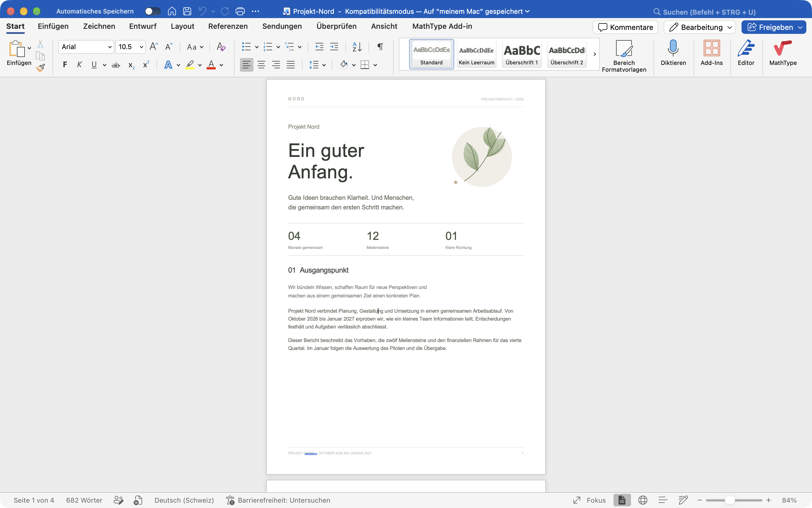
Task: Apply red font color swatch
Action: [x=211, y=65]
